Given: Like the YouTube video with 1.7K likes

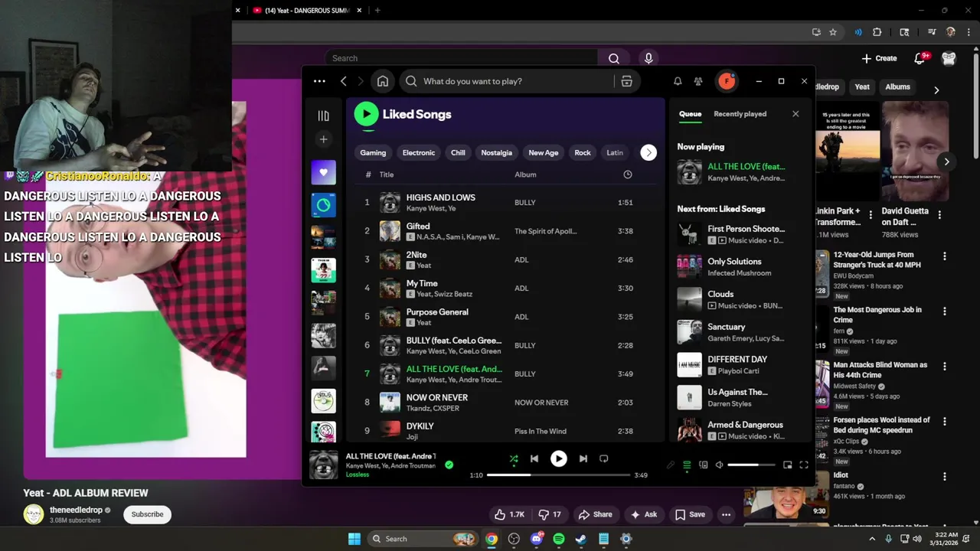Looking at the screenshot, I should click(x=510, y=514).
